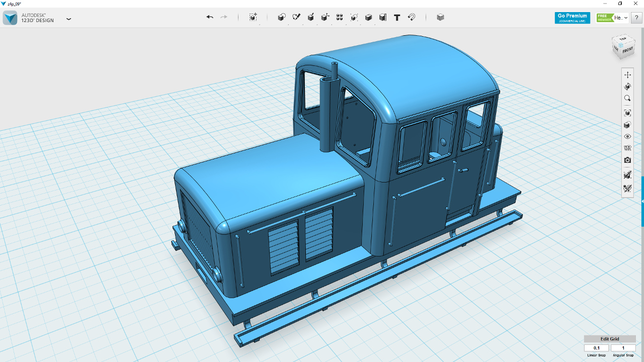
Task: Click Go Premium button
Action: [573, 18]
